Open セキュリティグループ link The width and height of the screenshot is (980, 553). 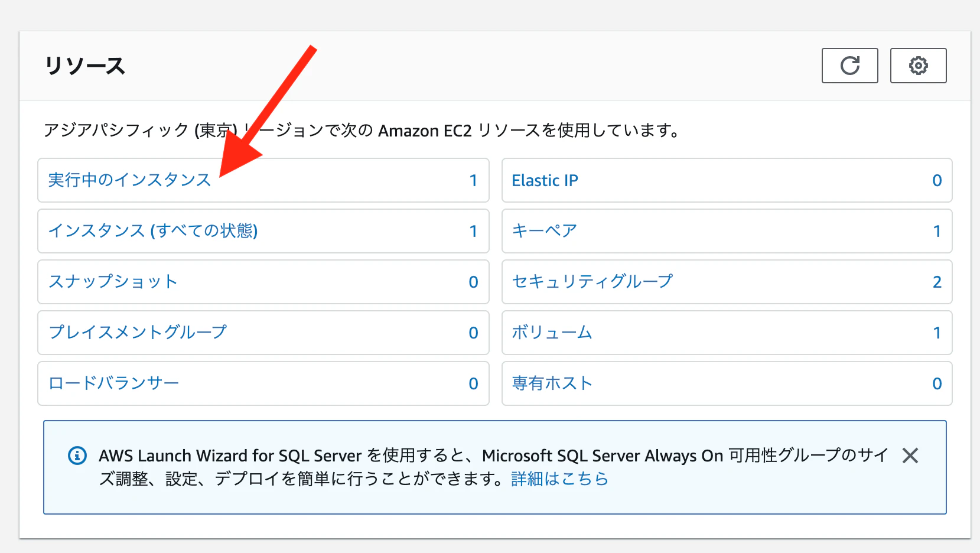click(x=592, y=282)
